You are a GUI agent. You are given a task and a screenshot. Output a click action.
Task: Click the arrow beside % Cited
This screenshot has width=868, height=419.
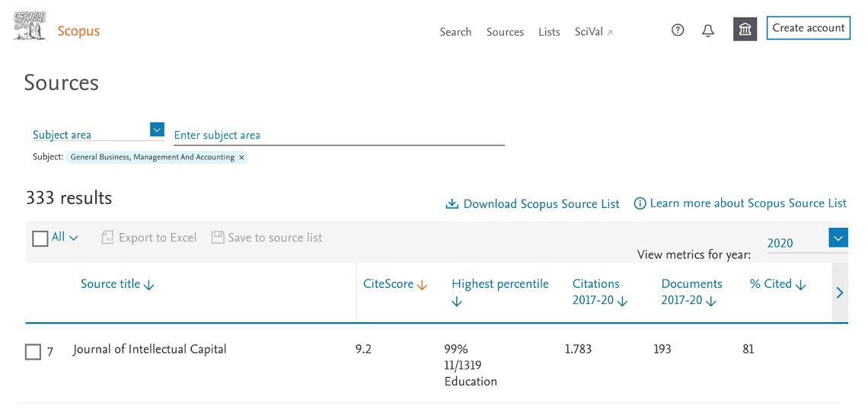click(x=800, y=285)
